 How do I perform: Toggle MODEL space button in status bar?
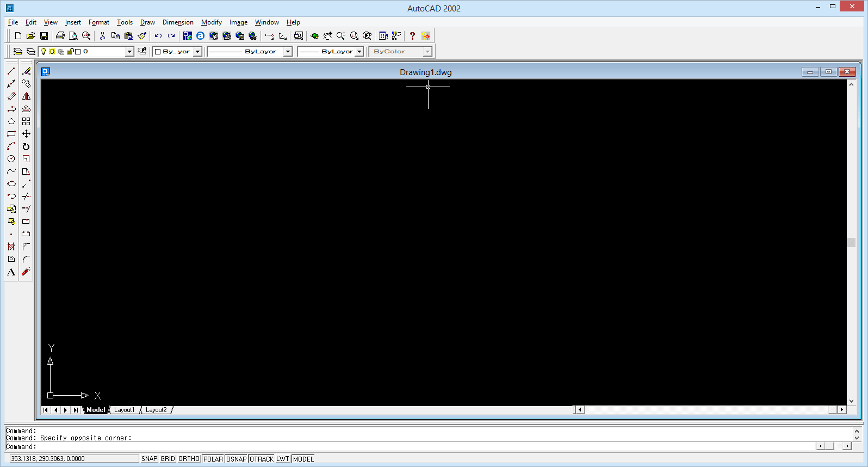(303, 459)
